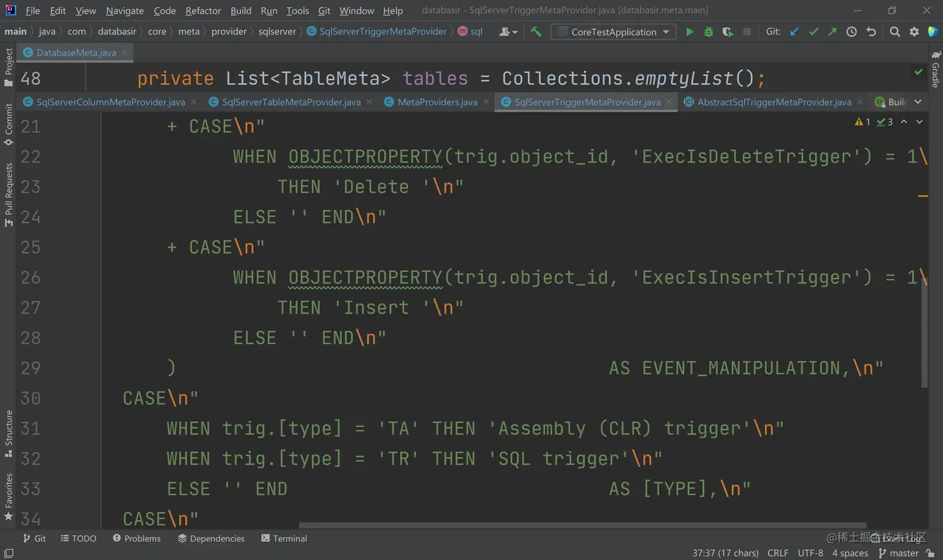This screenshot has height=560, width=943.
Task: Open the Refactor menu
Action: (203, 11)
